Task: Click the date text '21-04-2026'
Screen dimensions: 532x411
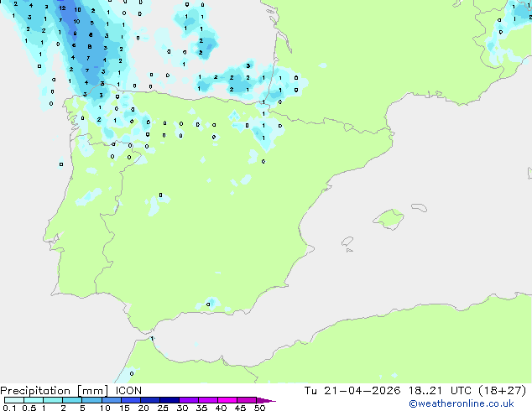Action: tap(362, 391)
